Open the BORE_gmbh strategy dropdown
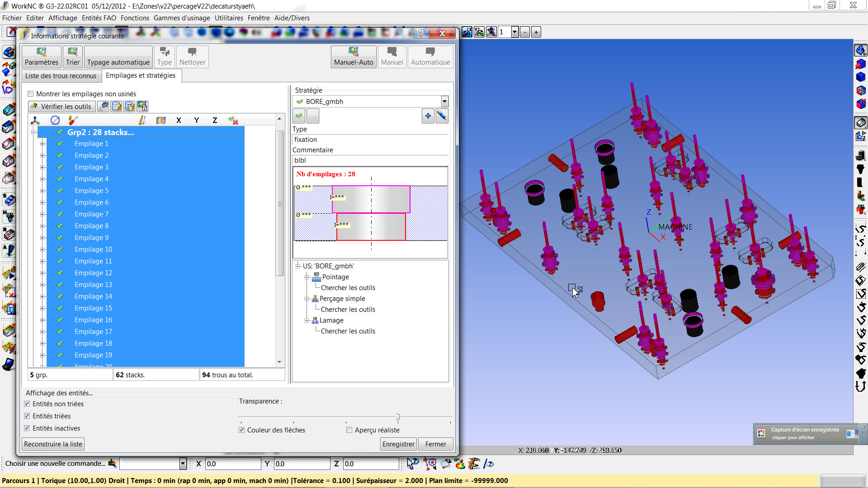Screen dimensions: 868x488 click(444, 102)
